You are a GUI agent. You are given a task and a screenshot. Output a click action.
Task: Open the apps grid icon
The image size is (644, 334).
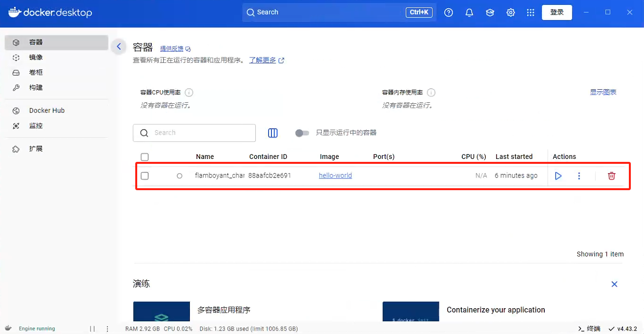[x=531, y=13]
